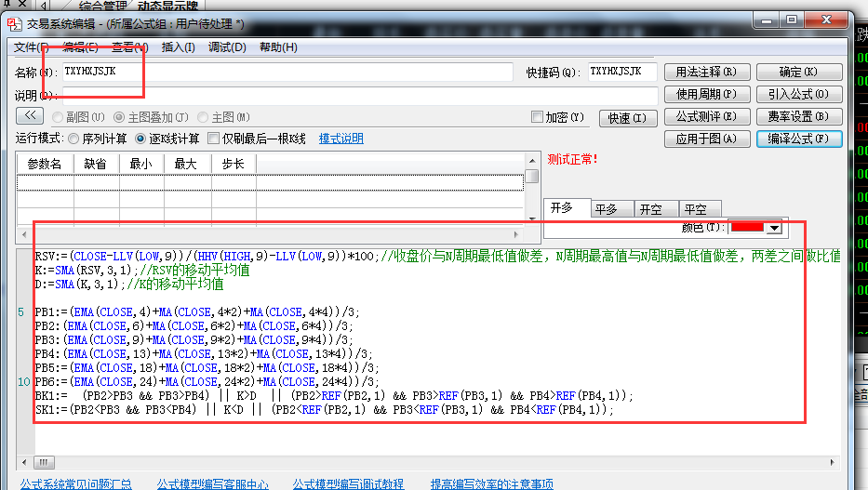Enable 仅刷最后一根K线 checkbox

pos(213,139)
